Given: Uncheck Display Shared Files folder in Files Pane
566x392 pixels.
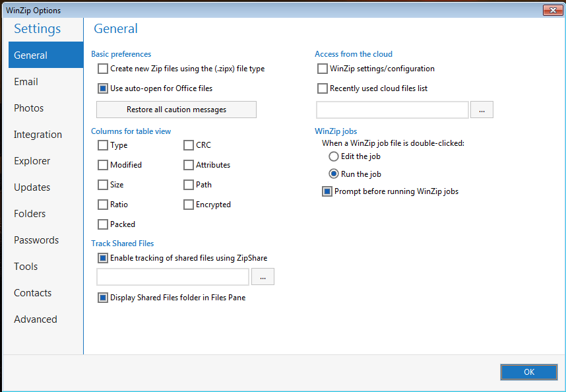Looking at the screenshot, I should point(103,298).
